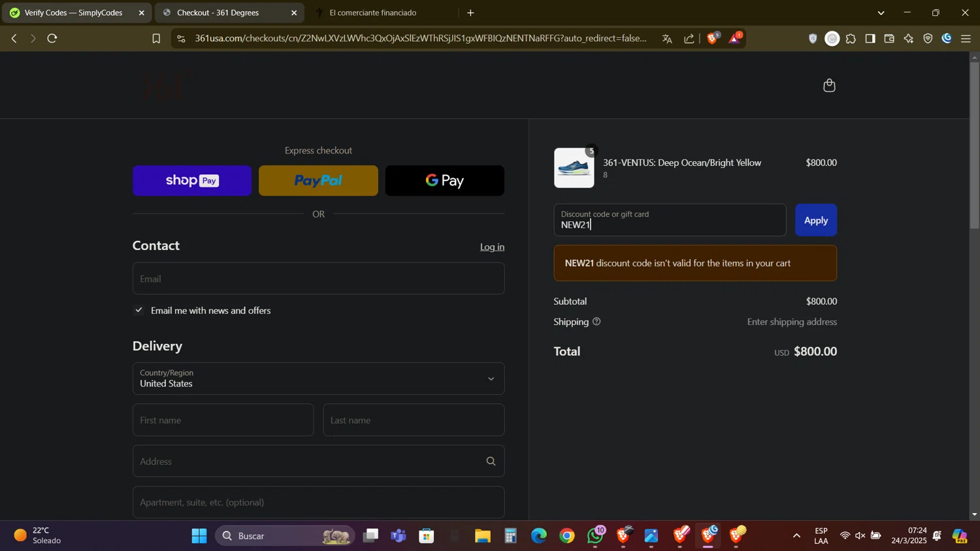Viewport: 980px width, 551px height.
Task: Open the white circular extension icon
Action: pyautogui.click(x=832, y=39)
